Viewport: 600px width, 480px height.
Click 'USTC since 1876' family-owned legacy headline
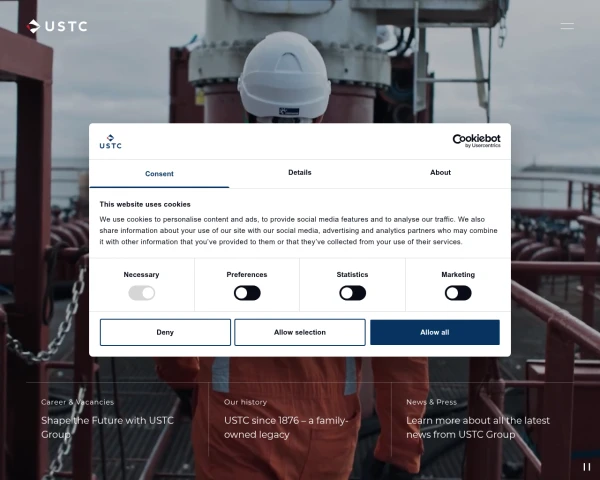pyautogui.click(x=285, y=427)
